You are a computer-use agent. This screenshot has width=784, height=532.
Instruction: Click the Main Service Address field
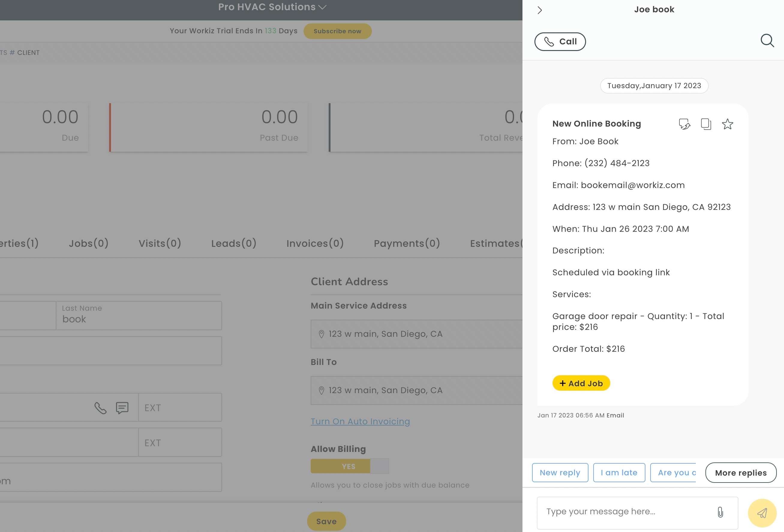pyautogui.click(x=416, y=334)
